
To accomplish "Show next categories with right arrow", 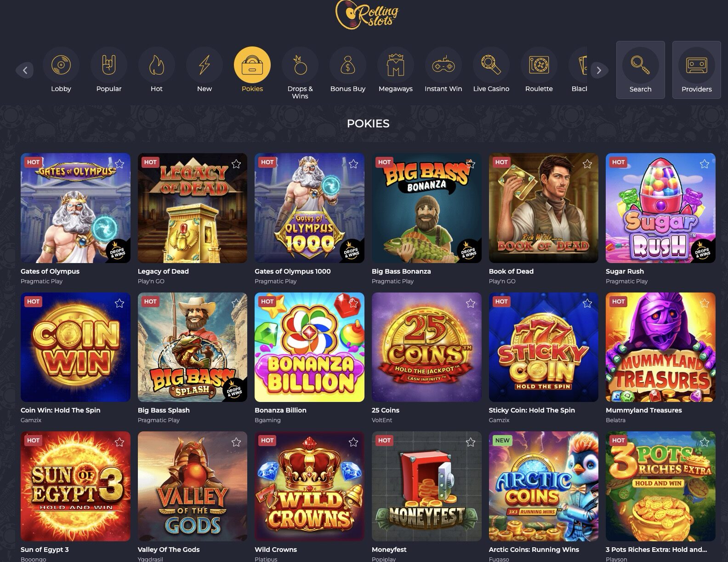I will 599,70.
